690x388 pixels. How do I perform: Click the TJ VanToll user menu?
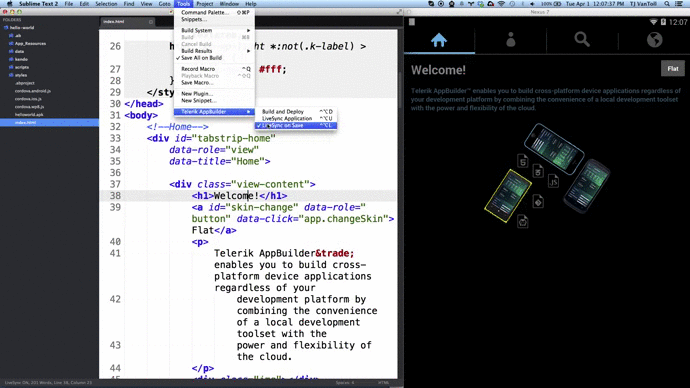(643, 4)
